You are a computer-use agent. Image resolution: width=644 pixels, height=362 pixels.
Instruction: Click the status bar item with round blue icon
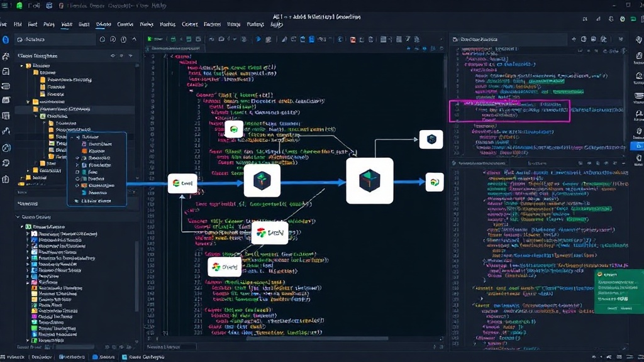point(104,357)
